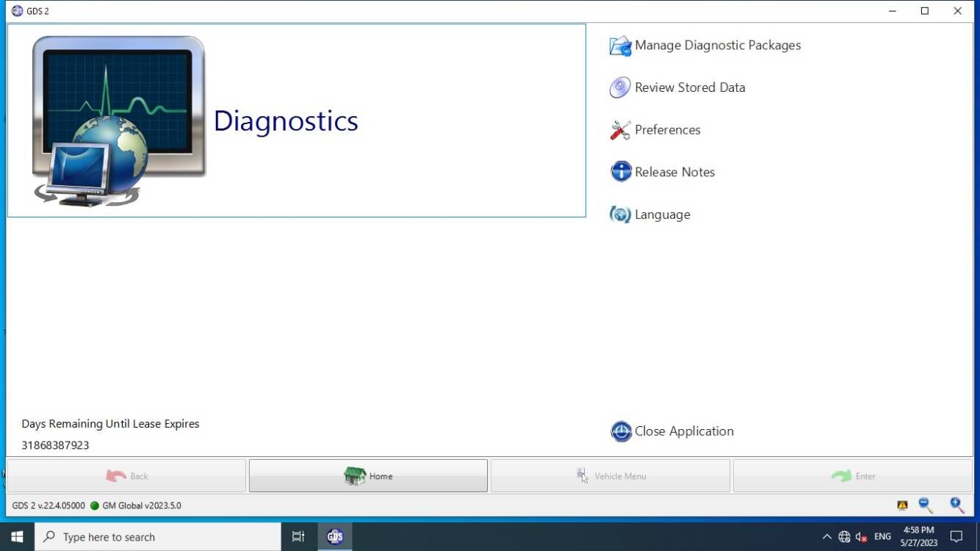Open Task View on the taskbar
980x551 pixels.
point(298,536)
